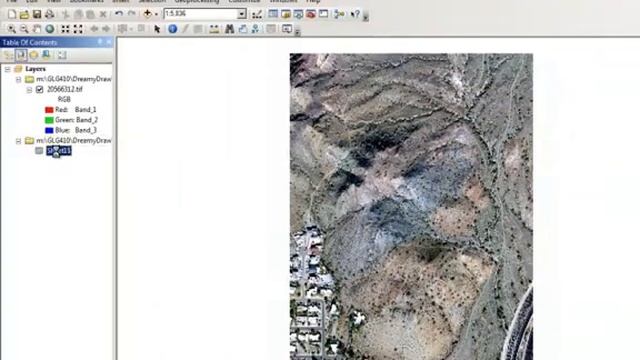Select the Zoom Out tool
The height and width of the screenshot is (360, 640).
[24, 29]
